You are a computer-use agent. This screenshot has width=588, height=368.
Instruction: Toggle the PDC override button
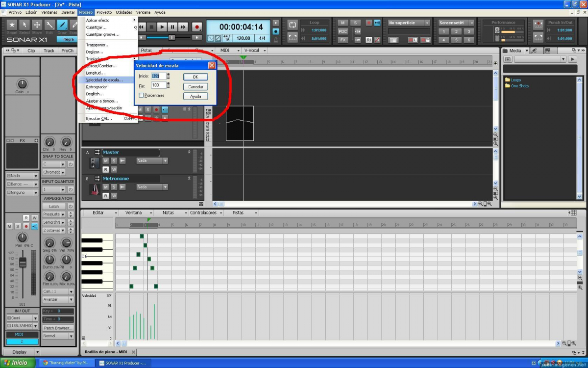coord(343,31)
